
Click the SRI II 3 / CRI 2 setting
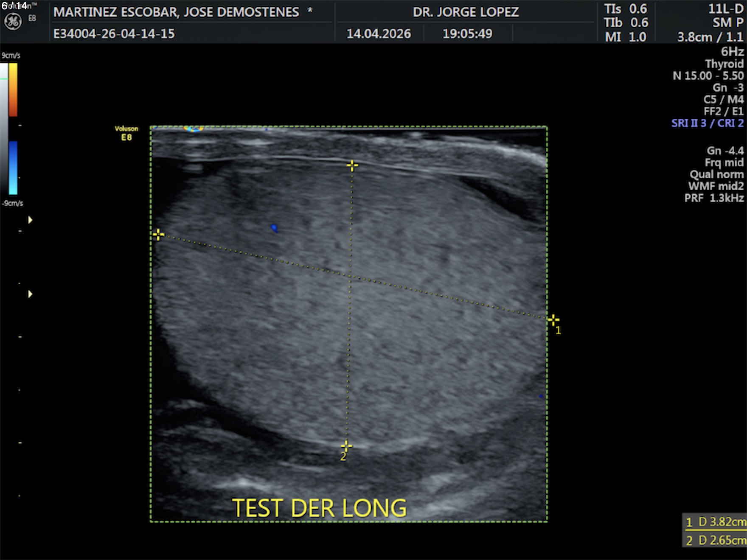tap(707, 123)
